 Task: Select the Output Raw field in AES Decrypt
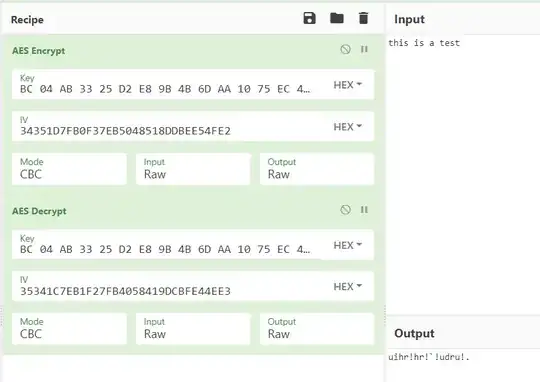click(317, 329)
